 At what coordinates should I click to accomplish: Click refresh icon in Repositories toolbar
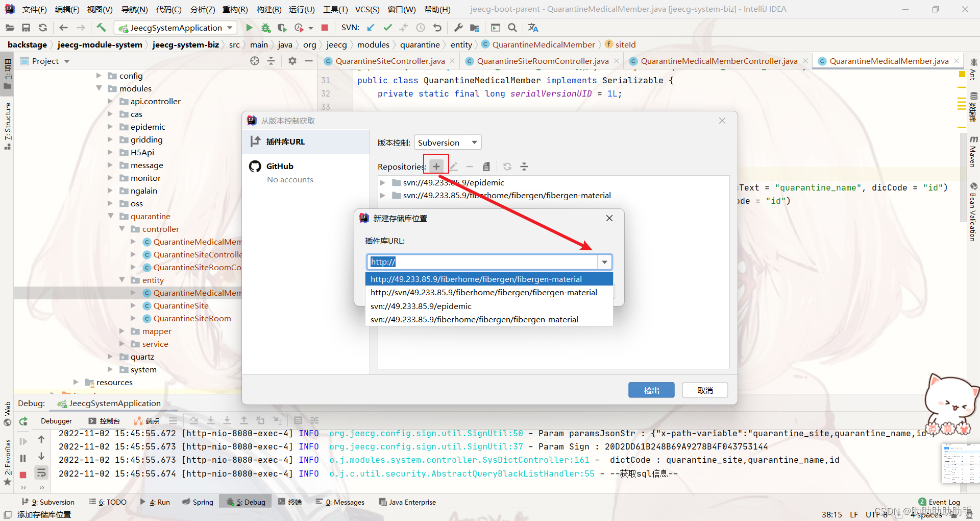507,167
